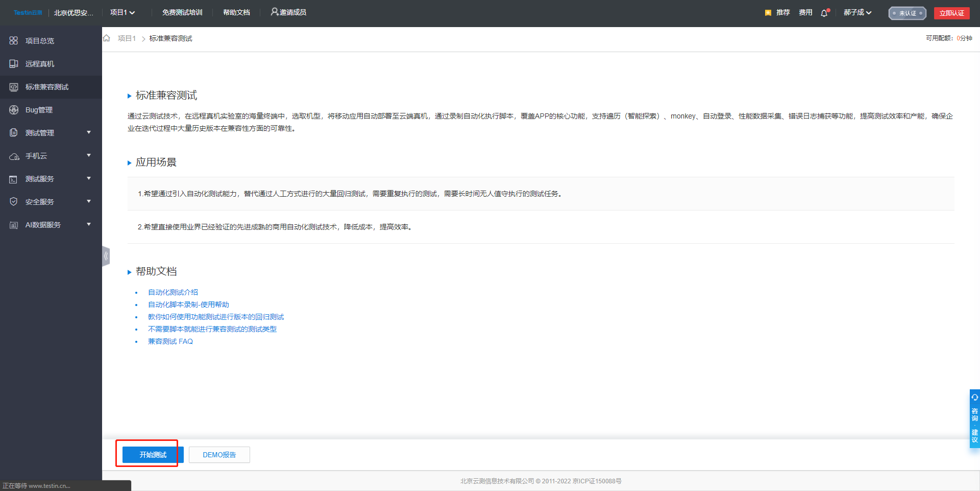
Task: Expand the 安全服务 submenu arrow
Action: tap(89, 201)
